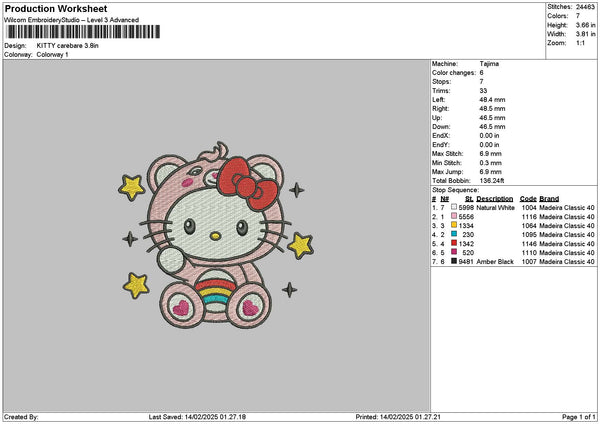Click the Hello Kitty embroidery design preview
Image resolution: width=600 pixels, height=424 pixels.
coord(217,235)
